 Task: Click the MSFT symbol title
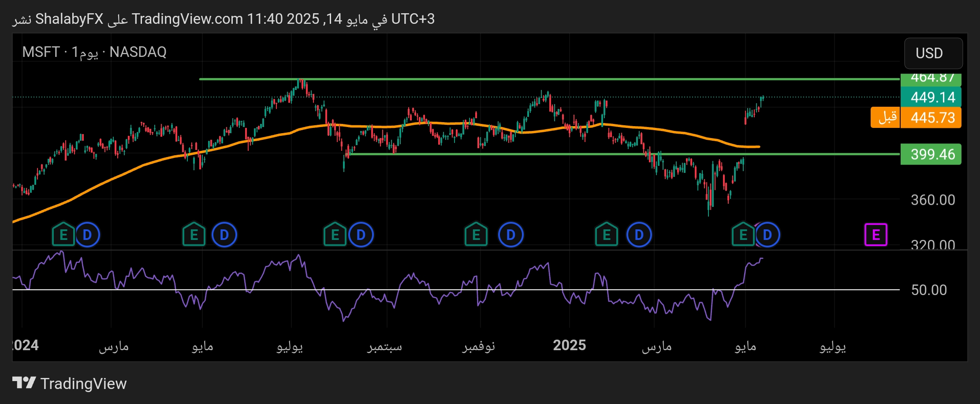pos(41,52)
